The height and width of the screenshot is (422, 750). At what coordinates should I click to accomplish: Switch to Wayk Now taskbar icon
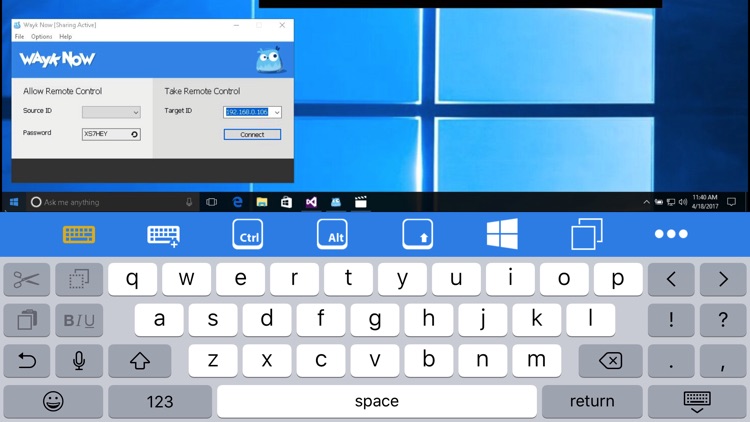coord(336,202)
